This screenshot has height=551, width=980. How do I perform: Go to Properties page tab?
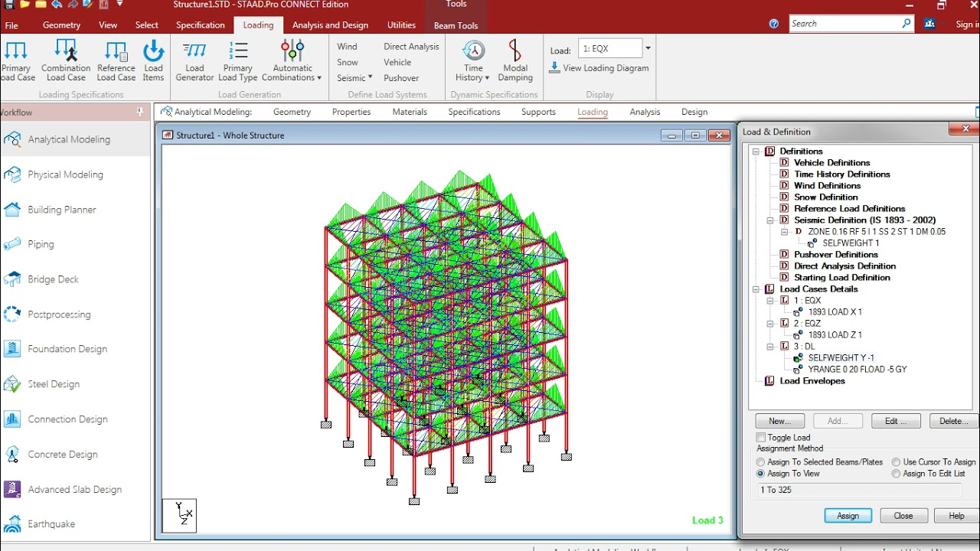pos(351,112)
